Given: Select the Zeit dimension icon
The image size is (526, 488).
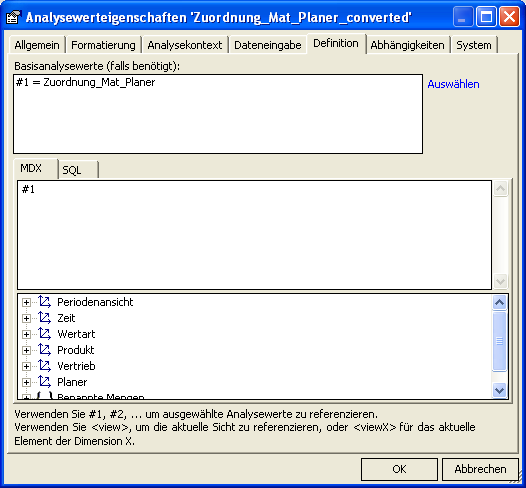Looking at the screenshot, I should point(44,318).
